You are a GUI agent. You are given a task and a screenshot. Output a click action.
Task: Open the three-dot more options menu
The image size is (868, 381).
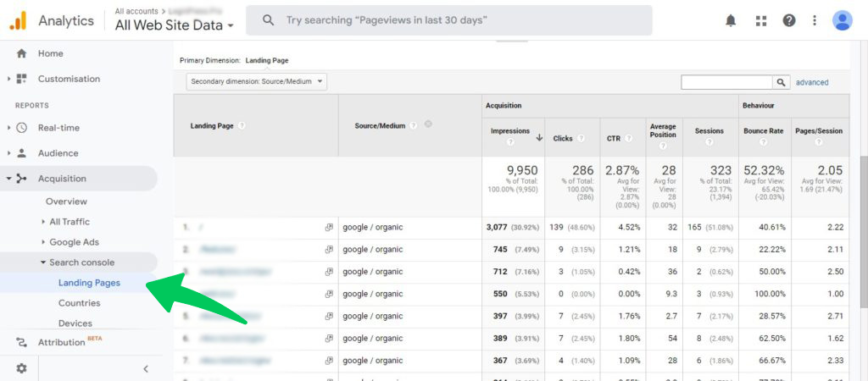815,20
